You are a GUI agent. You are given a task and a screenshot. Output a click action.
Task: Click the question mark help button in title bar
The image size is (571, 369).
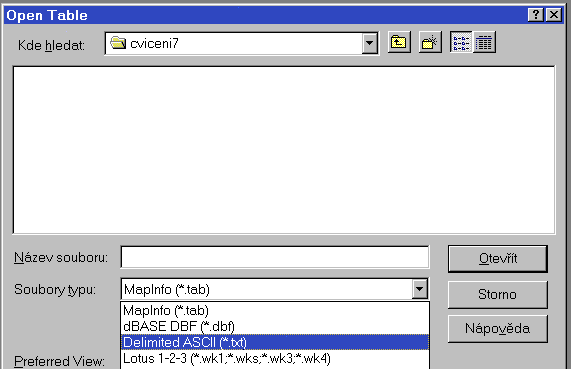tap(536, 15)
